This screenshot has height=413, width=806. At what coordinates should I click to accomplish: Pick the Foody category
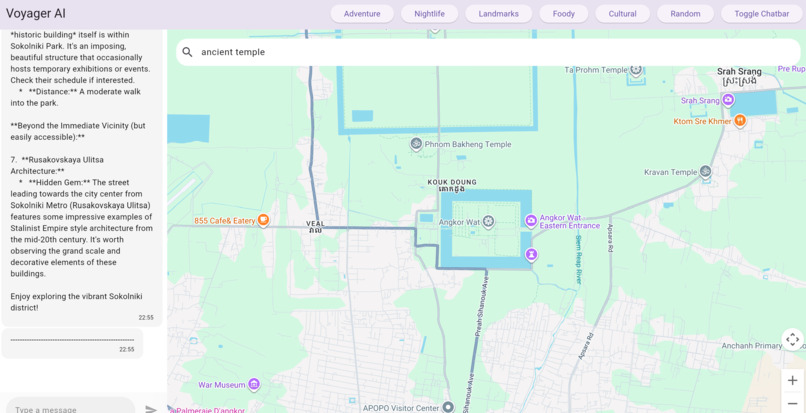tap(563, 14)
